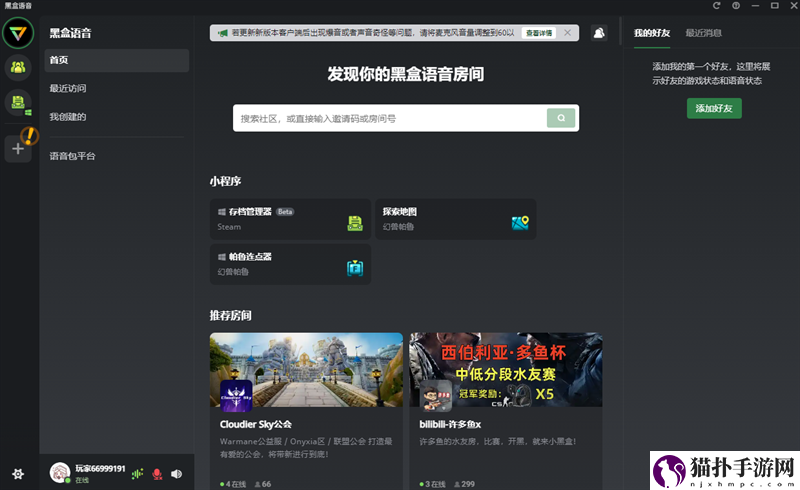This screenshot has height=490, width=800.
Task: Click the Heybox Voice logo icon in sidebar
Action: point(18,33)
